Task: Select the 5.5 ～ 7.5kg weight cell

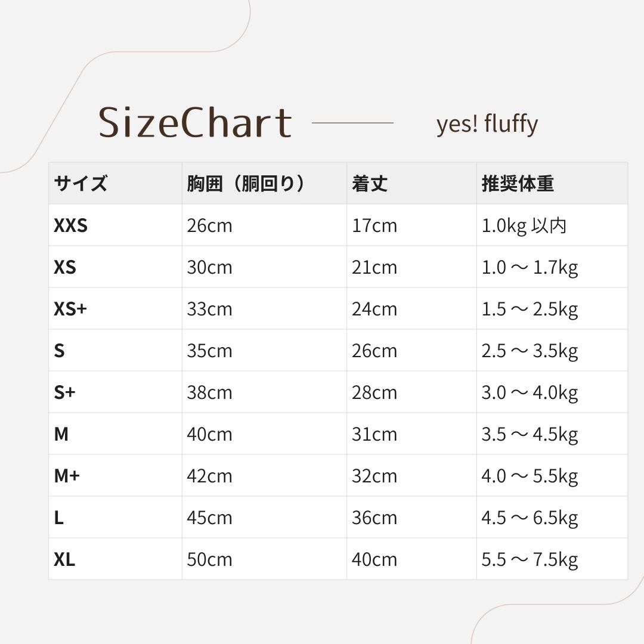Action: [x=530, y=559]
